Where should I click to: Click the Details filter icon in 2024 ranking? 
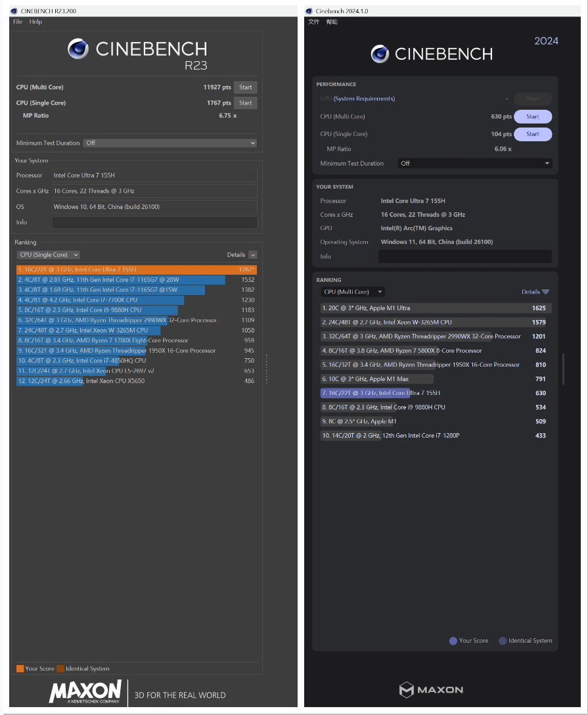(x=545, y=292)
